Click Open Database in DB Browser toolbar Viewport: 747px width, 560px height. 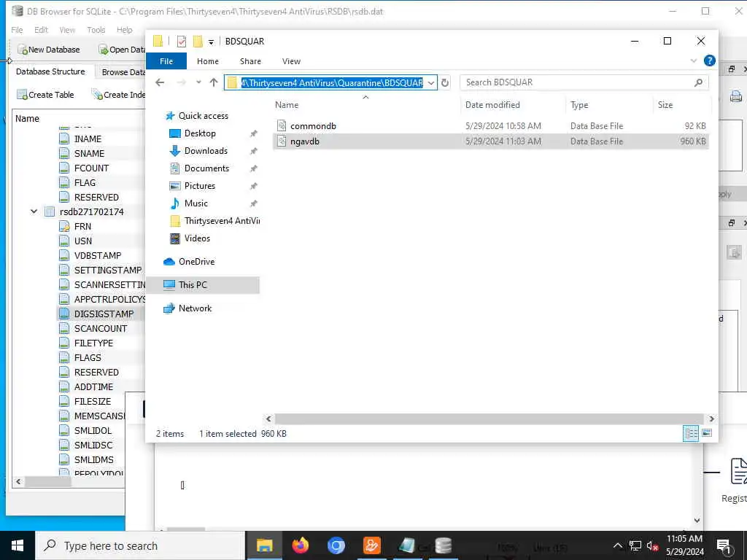tap(122, 50)
